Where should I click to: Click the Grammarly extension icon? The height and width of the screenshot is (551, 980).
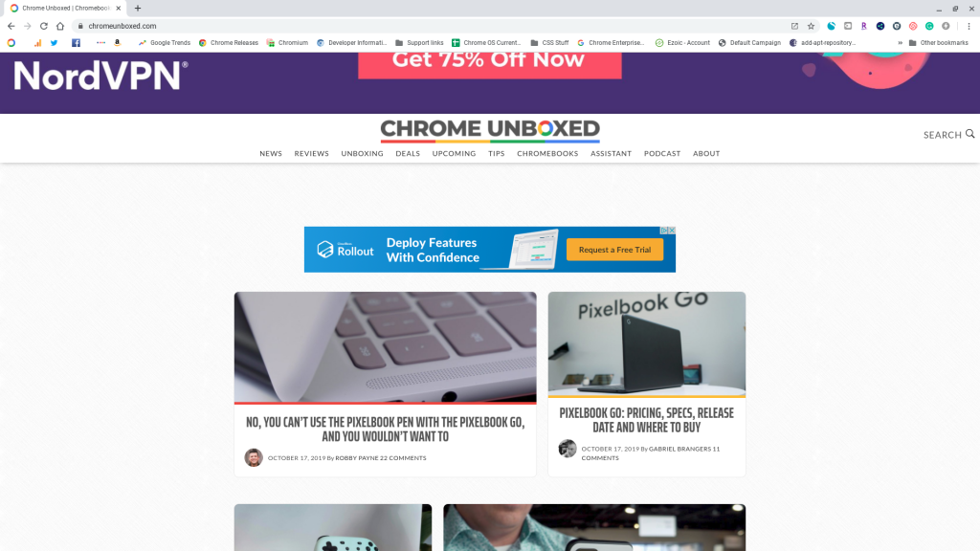pos(929,26)
